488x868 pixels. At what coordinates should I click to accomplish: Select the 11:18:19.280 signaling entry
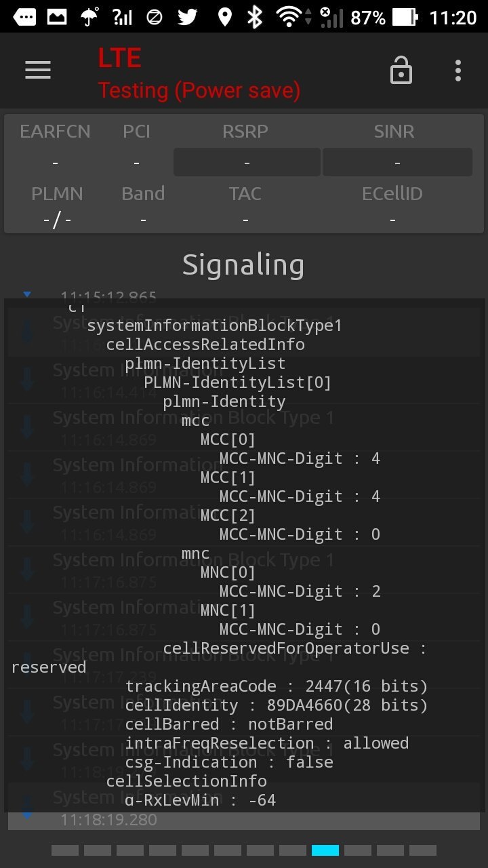[108, 820]
